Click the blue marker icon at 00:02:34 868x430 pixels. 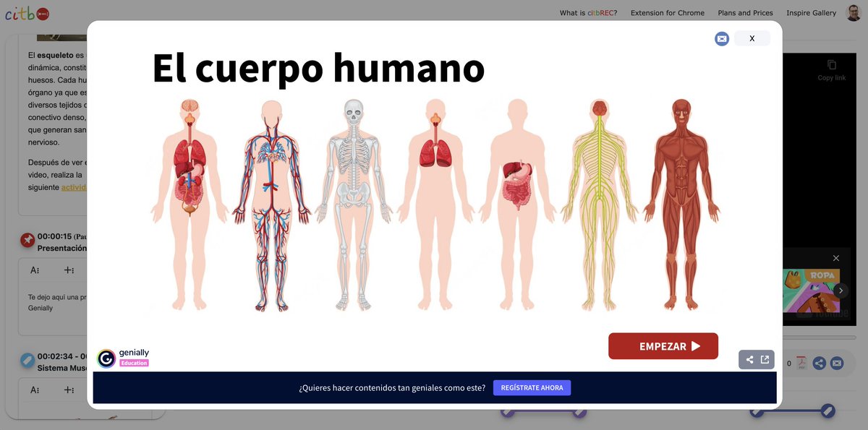pyautogui.click(x=27, y=360)
